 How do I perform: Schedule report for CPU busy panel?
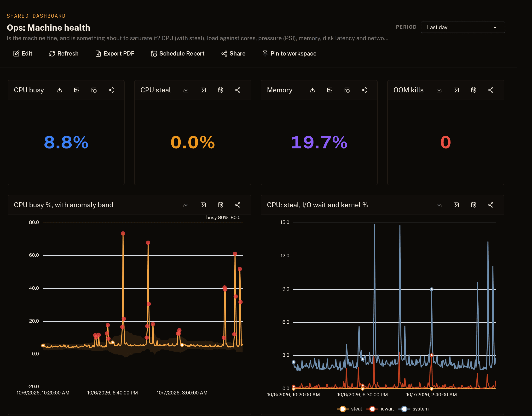pyautogui.click(x=94, y=90)
